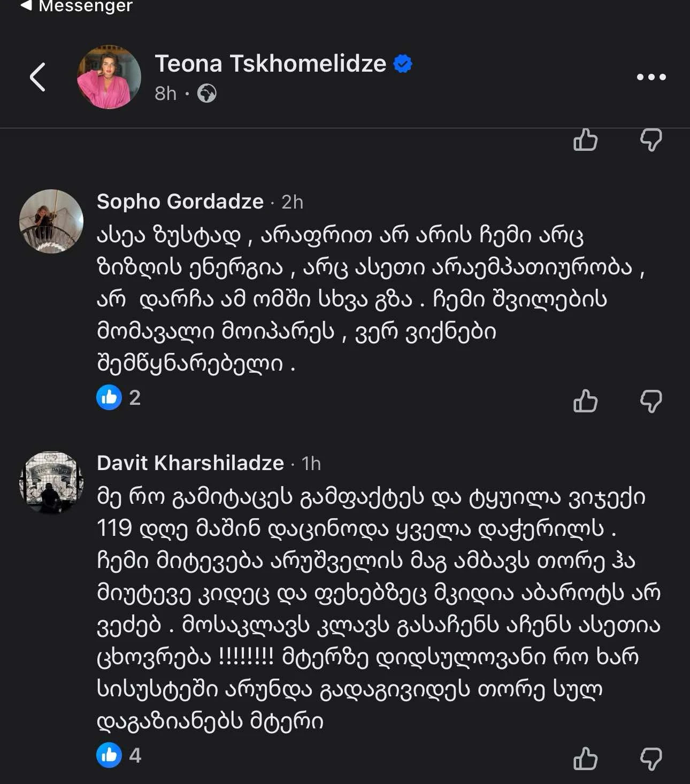Like Sopho Gordadze's comment with thumbs up

point(585,401)
